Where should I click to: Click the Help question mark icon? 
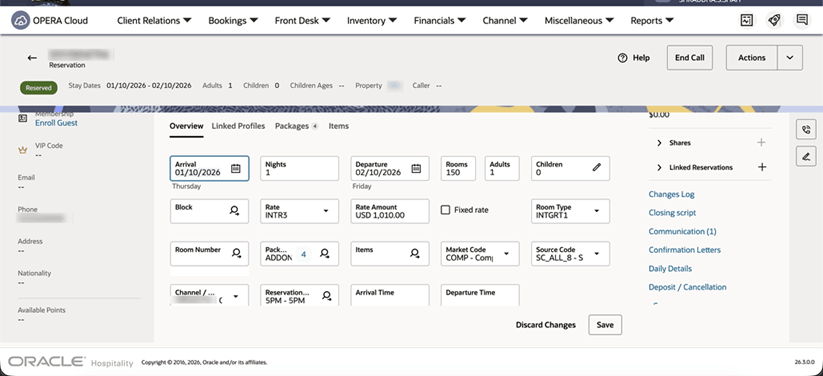(622, 58)
